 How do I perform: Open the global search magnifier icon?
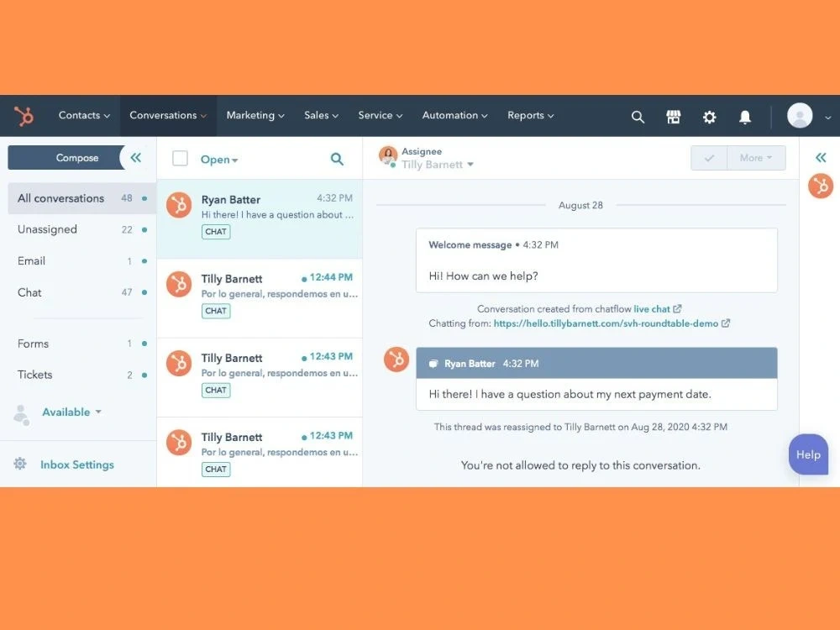[x=638, y=116]
